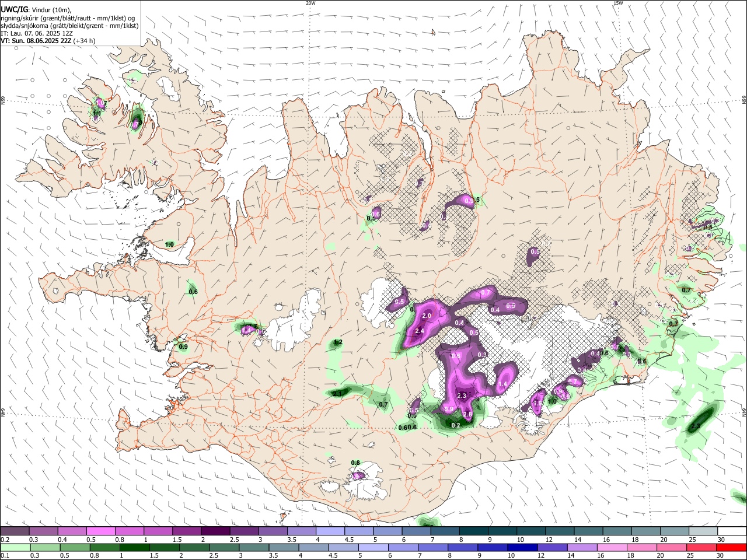Click the 0.2 value in the dark green patch

pyautogui.click(x=456, y=425)
